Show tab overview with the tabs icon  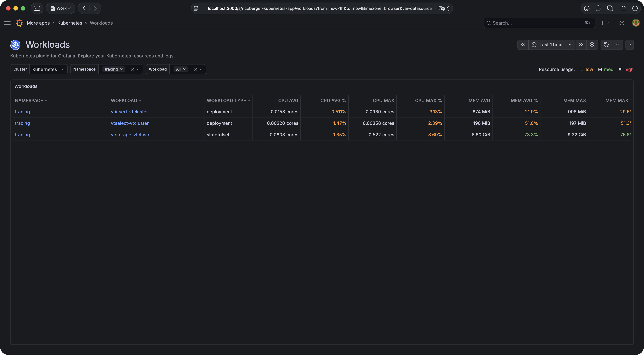(610, 8)
